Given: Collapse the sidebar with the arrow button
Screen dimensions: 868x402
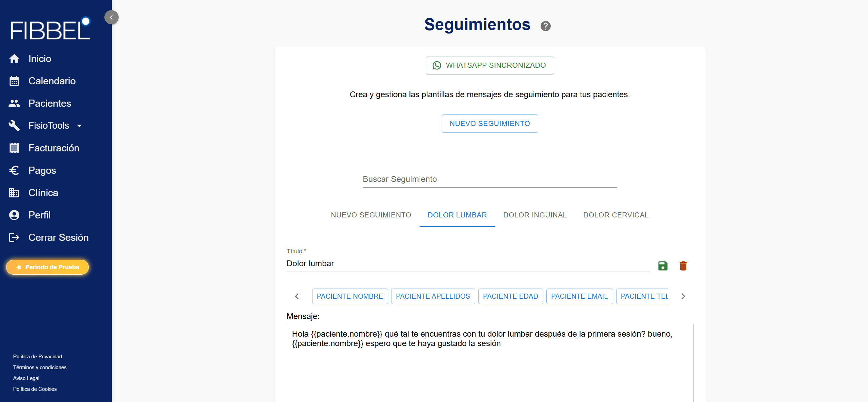Looking at the screenshot, I should 111,17.
